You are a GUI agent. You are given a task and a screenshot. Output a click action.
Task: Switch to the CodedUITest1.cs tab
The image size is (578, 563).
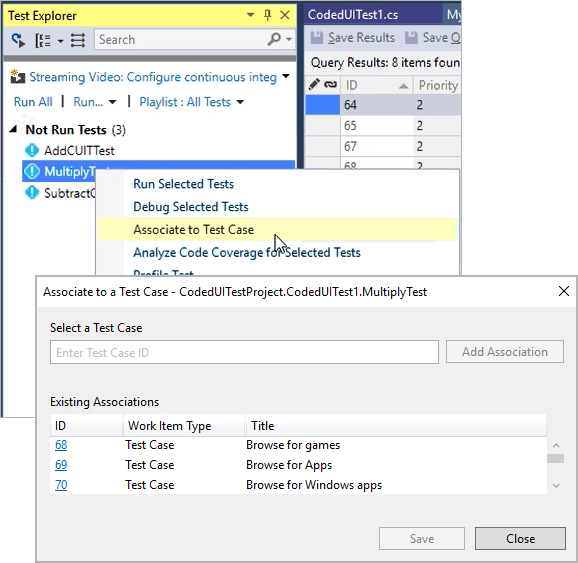coord(353,15)
